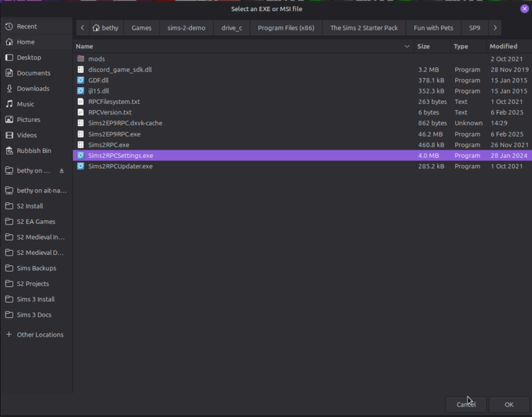Jump to Program Files (x86) path segment
Viewport: 532px width, 417px height.
click(x=286, y=28)
